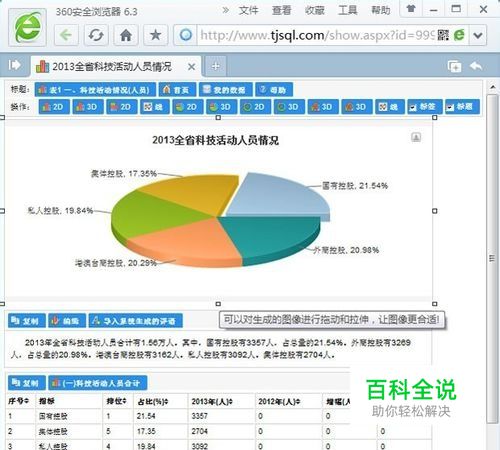Click the (一)科技活动人员合计 button
The width and height of the screenshot is (500, 450).
(98, 383)
